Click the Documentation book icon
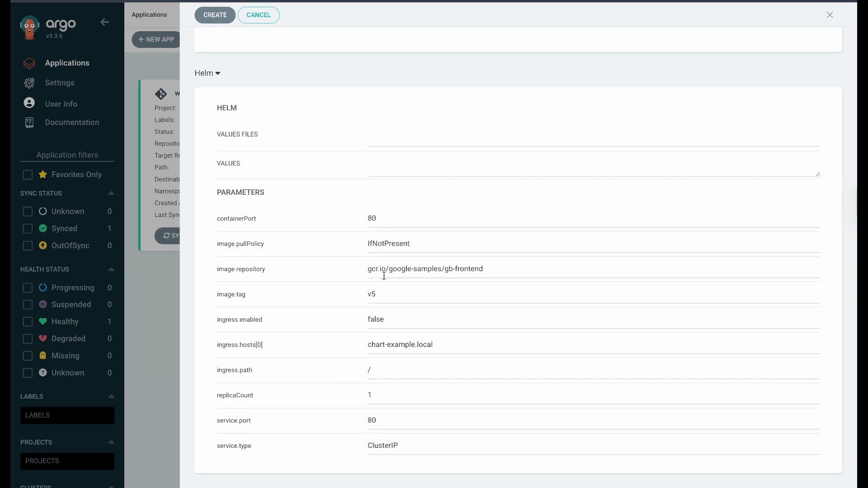Image resolution: width=868 pixels, height=488 pixels. (x=29, y=122)
